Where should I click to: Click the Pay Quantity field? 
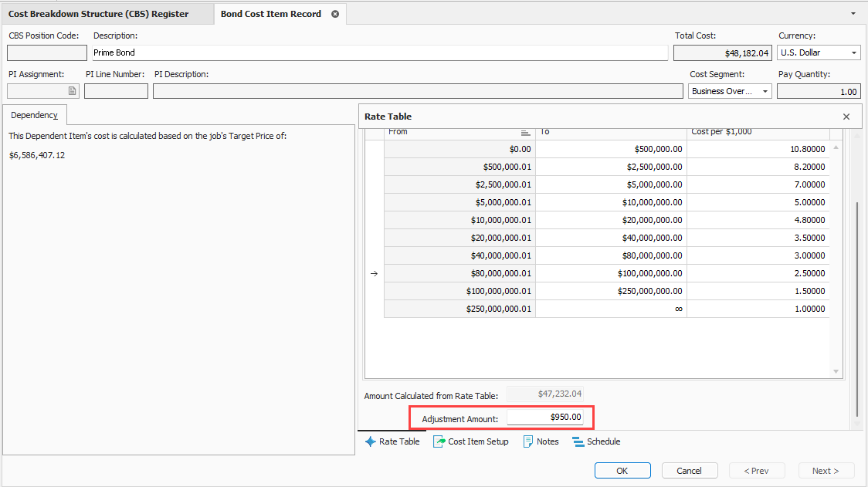(818, 91)
